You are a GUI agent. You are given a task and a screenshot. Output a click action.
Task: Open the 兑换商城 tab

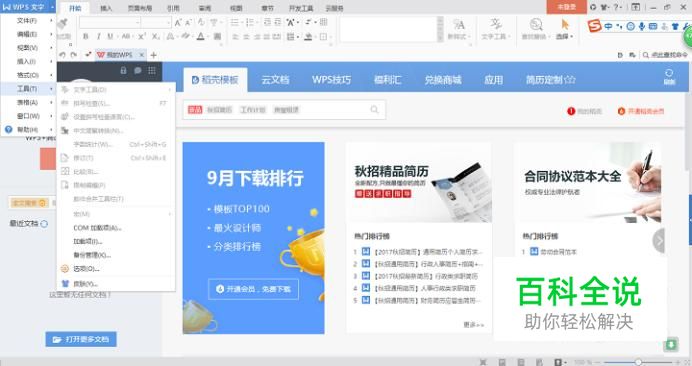[443, 80]
